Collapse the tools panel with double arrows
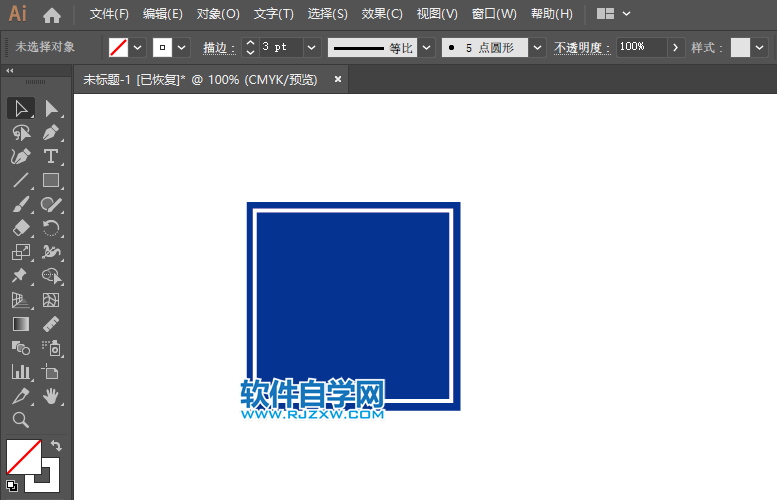This screenshot has height=500, width=777. click(10, 71)
